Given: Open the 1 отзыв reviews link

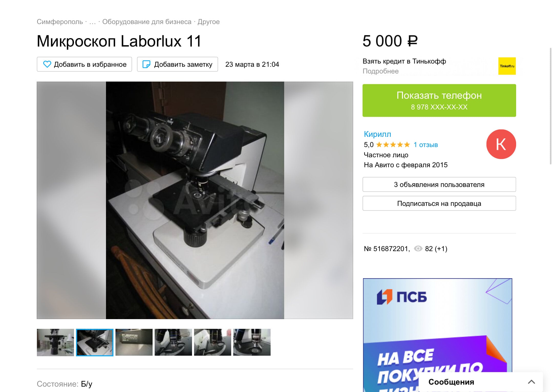Looking at the screenshot, I should click(426, 145).
